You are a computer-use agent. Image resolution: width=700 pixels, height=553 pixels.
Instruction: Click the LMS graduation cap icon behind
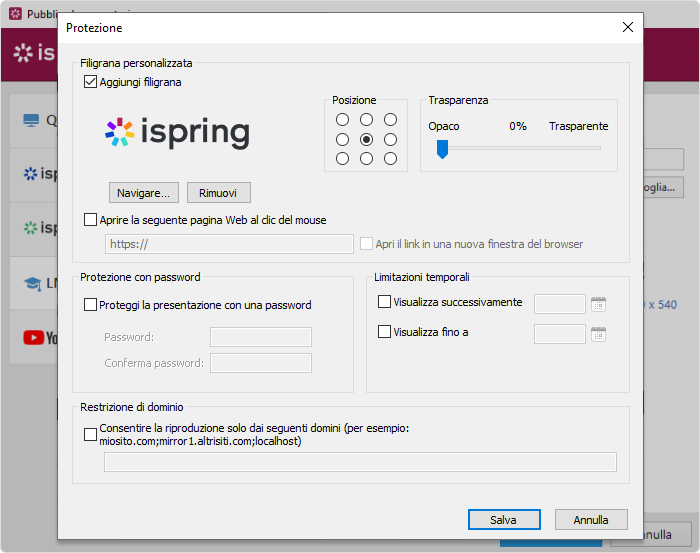33,283
